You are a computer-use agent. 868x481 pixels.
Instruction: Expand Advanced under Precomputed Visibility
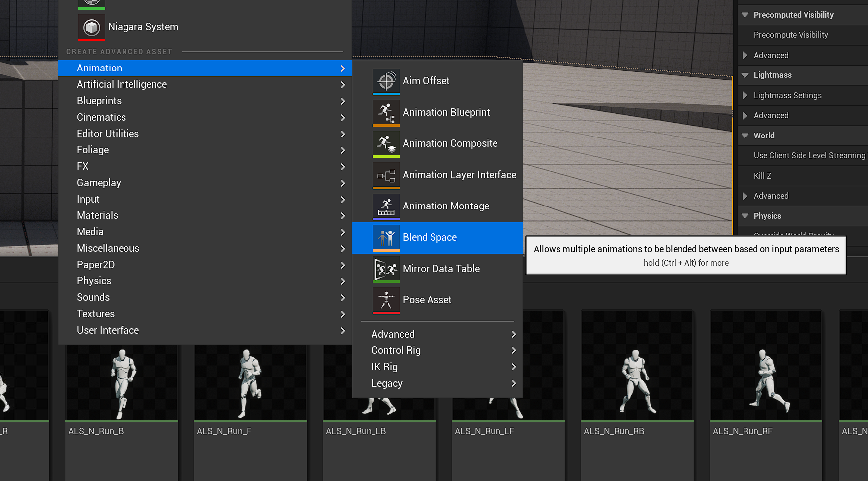pyautogui.click(x=745, y=55)
